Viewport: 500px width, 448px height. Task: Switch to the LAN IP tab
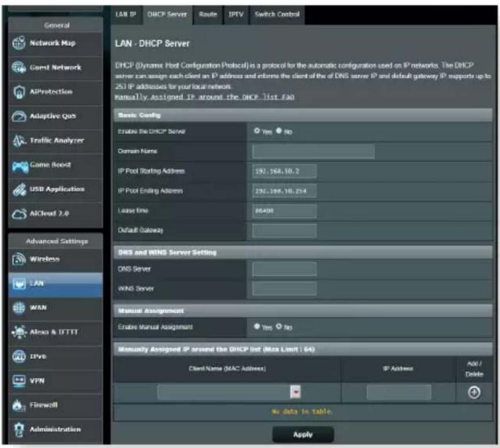click(126, 14)
